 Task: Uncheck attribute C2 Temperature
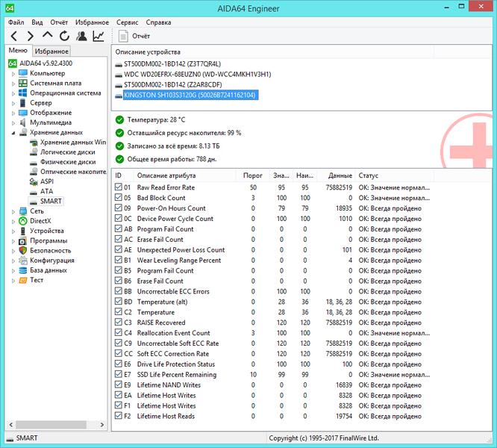tap(119, 311)
